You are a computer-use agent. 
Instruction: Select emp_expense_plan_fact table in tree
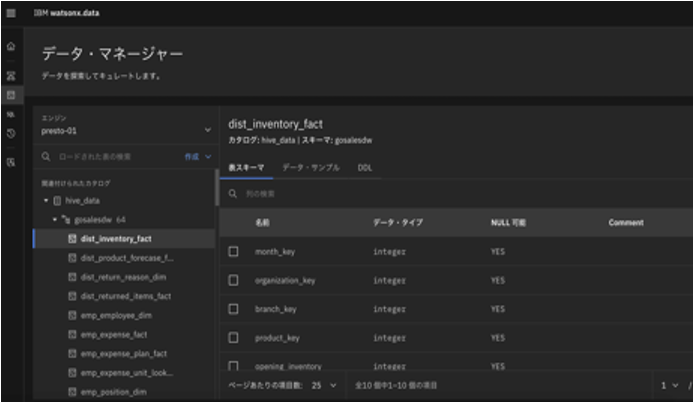[124, 354]
